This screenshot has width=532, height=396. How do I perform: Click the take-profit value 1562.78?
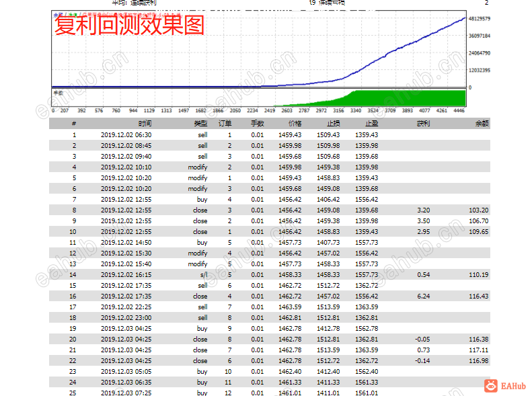pyautogui.click(x=367, y=329)
